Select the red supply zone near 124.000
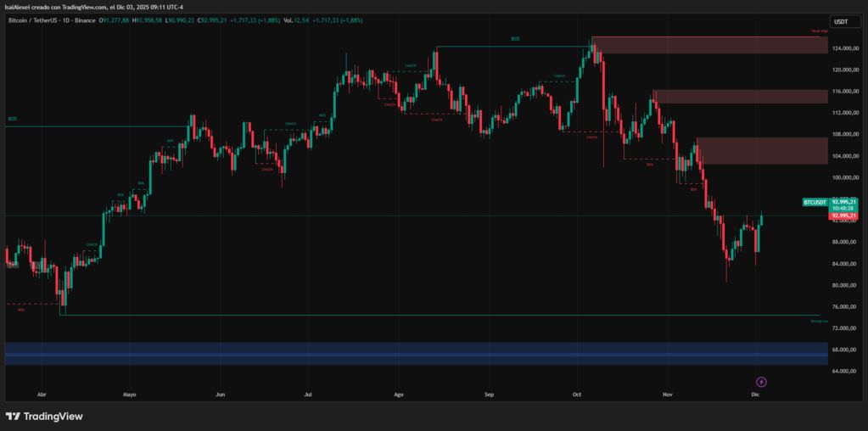 (709, 45)
